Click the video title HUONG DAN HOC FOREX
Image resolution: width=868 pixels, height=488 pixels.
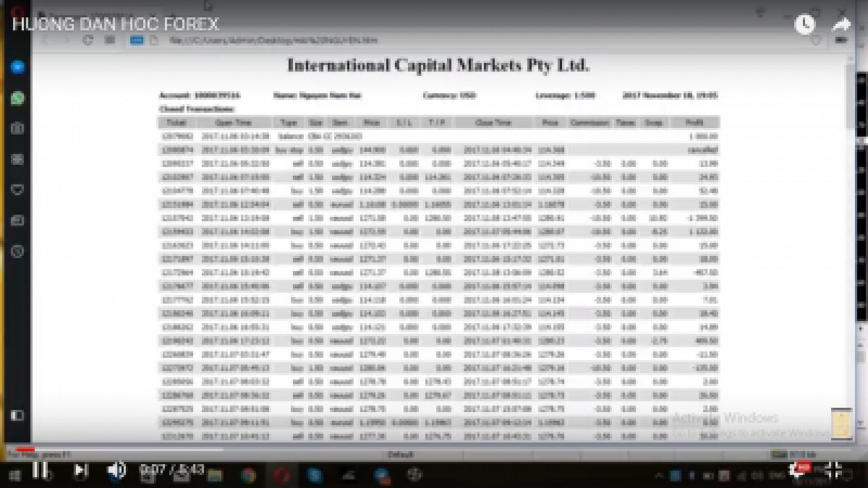click(115, 24)
